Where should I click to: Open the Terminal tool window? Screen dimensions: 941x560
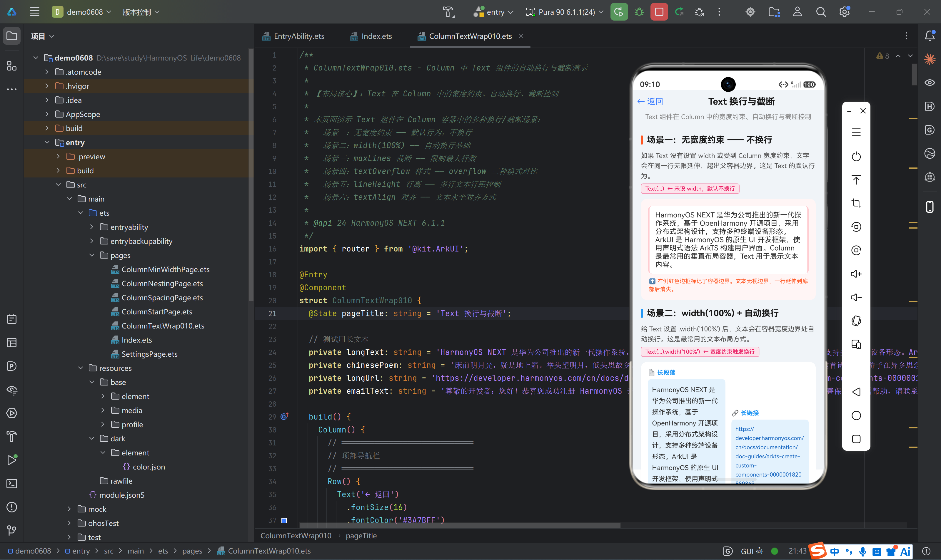[12, 483]
